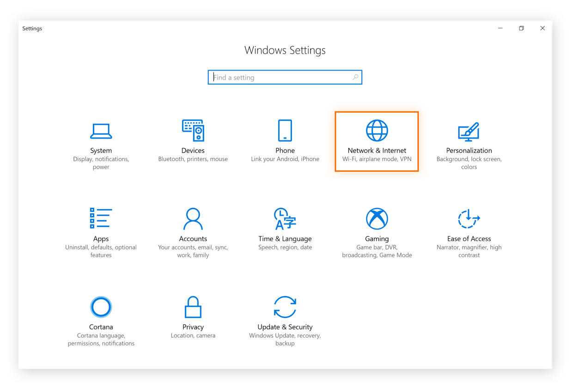Screen dimensions: 572x392
Task: Click the System laptop icon
Action: tap(101, 130)
